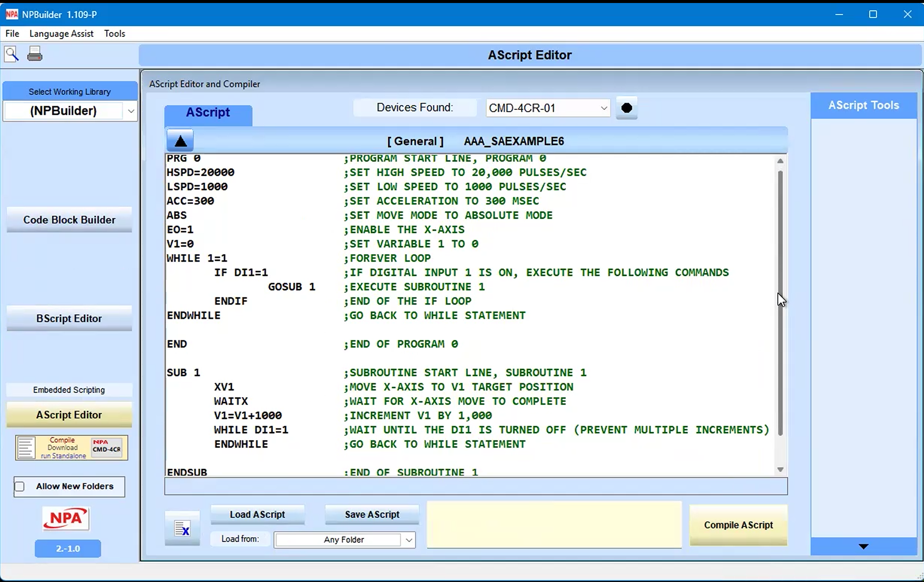Toggle the Allow New Folders checkbox

[20, 486]
